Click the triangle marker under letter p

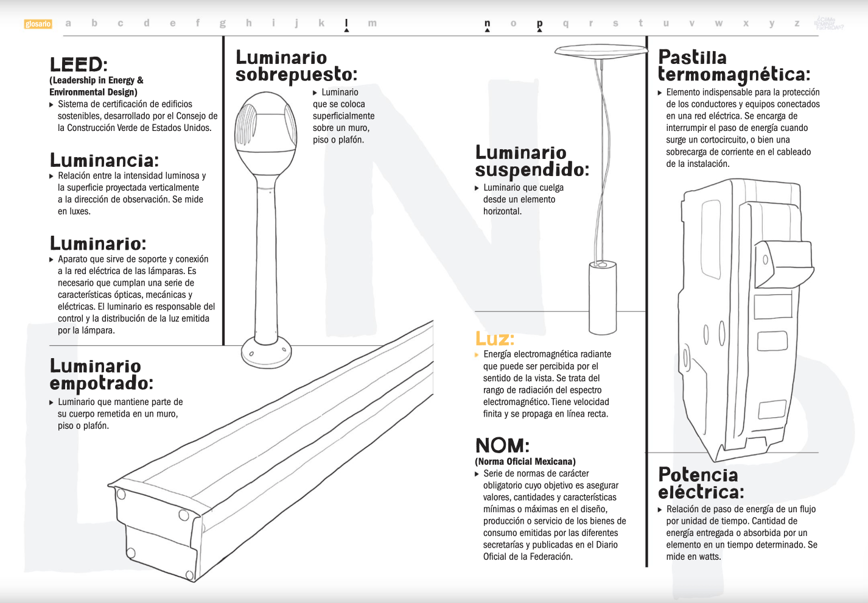pos(539,30)
